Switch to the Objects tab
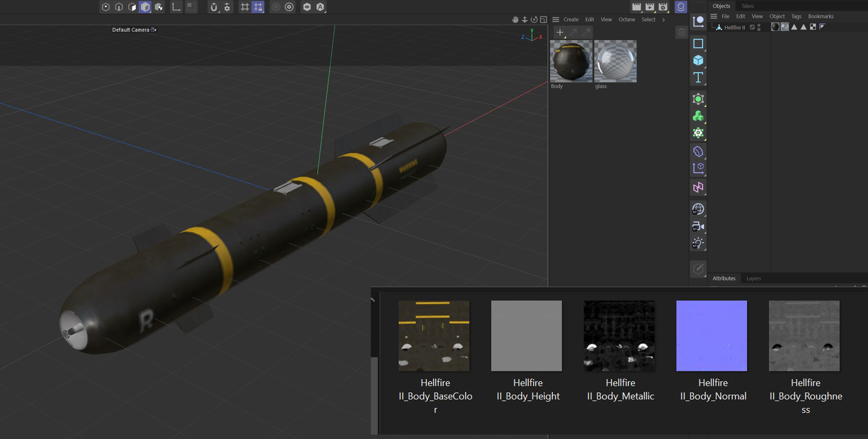The height and width of the screenshot is (439, 868). pos(721,6)
